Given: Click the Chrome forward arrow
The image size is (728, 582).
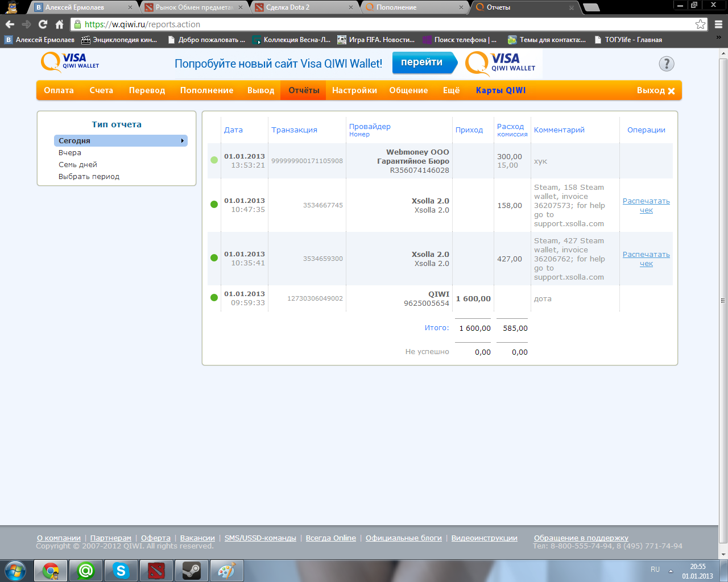Looking at the screenshot, I should point(26,24).
